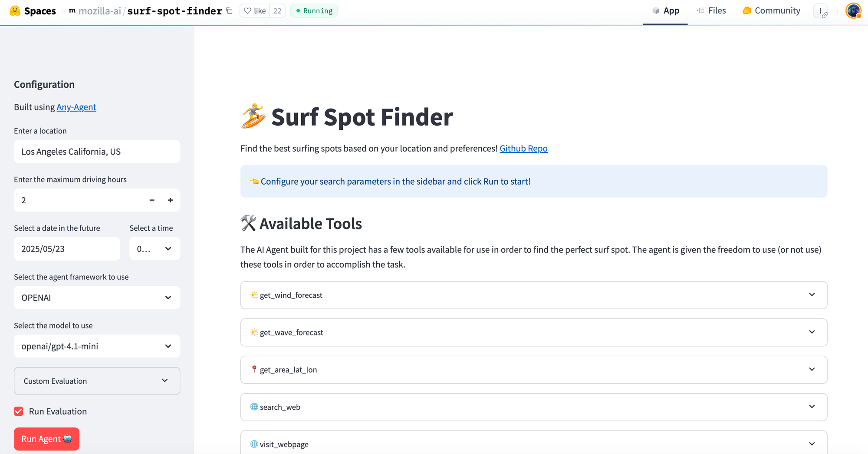Click the 'Enter a location' label
The image size is (868, 454).
[40, 131]
